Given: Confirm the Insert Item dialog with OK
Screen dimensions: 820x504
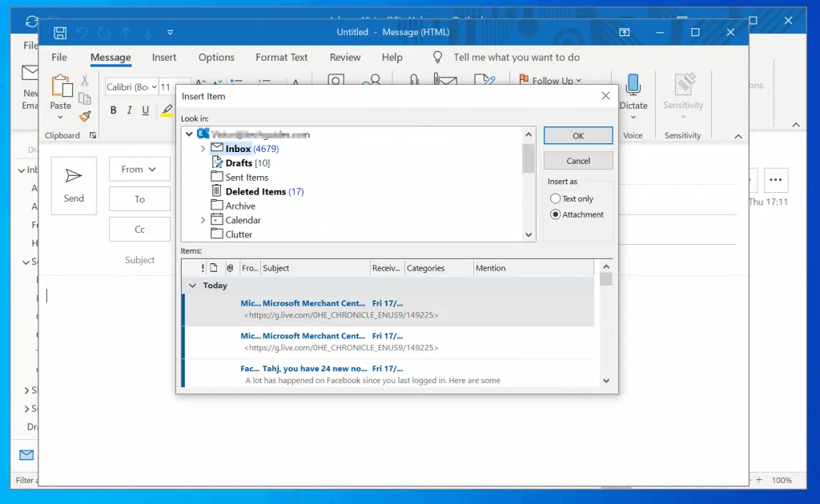Looking at the screenshot, I should [578, 135].
